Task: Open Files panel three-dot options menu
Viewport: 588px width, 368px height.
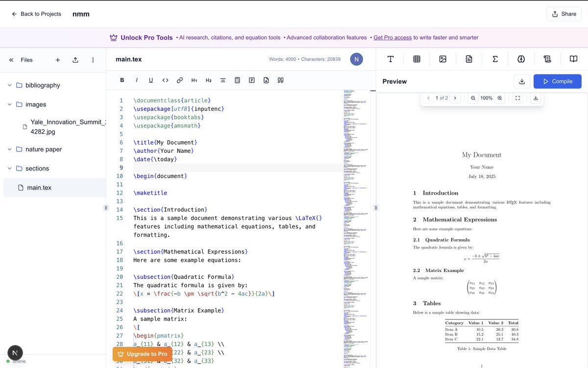Action: 93,60
